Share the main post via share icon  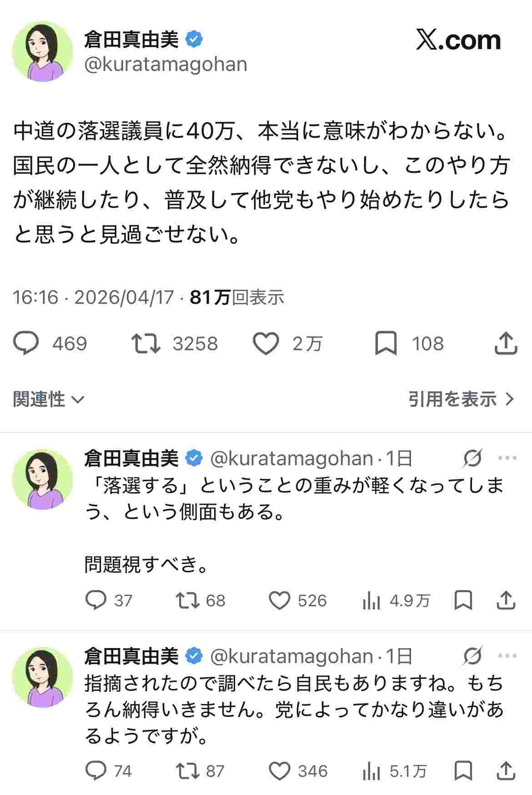[506, 343]
